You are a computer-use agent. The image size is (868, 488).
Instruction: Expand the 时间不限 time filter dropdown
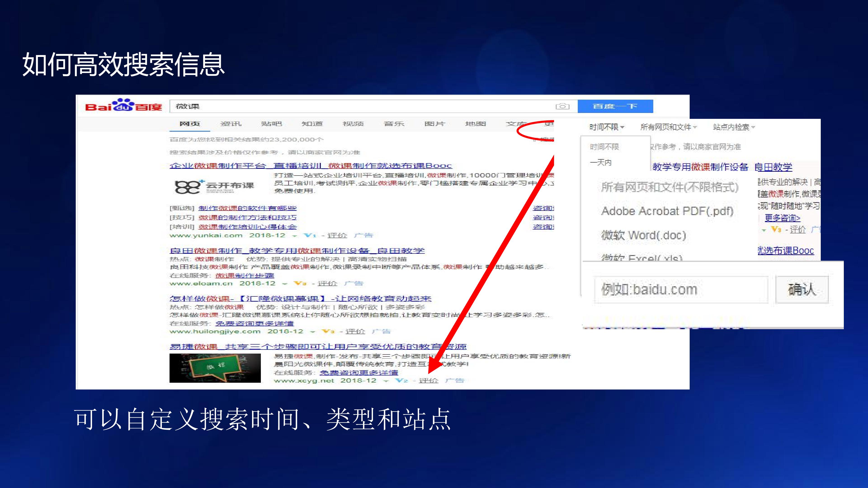606,127
